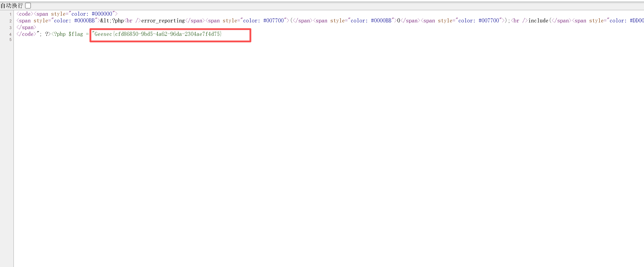644x267 pixels.
Task: Enable the 自动换行 line wrap checkbox
Action: [28, 6]
